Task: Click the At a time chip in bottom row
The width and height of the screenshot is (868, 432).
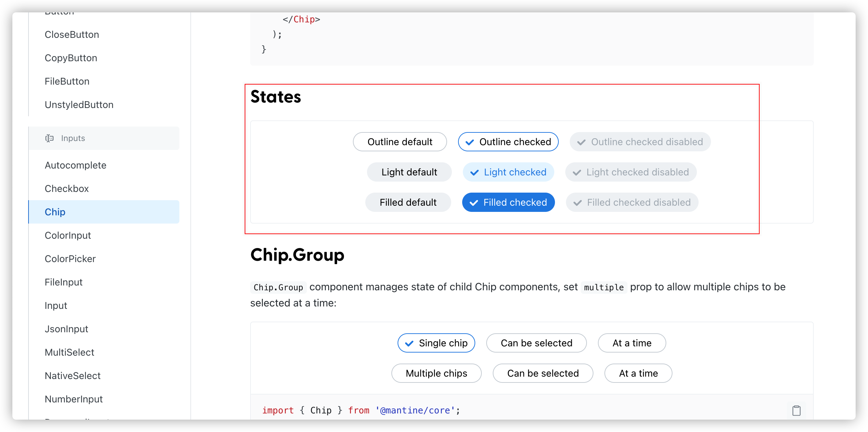Action: click(638, 373)
